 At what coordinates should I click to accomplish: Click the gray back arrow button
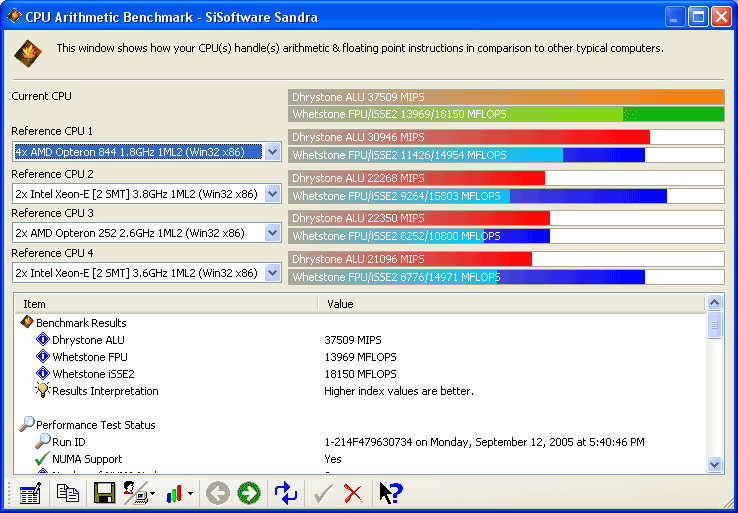218,493
